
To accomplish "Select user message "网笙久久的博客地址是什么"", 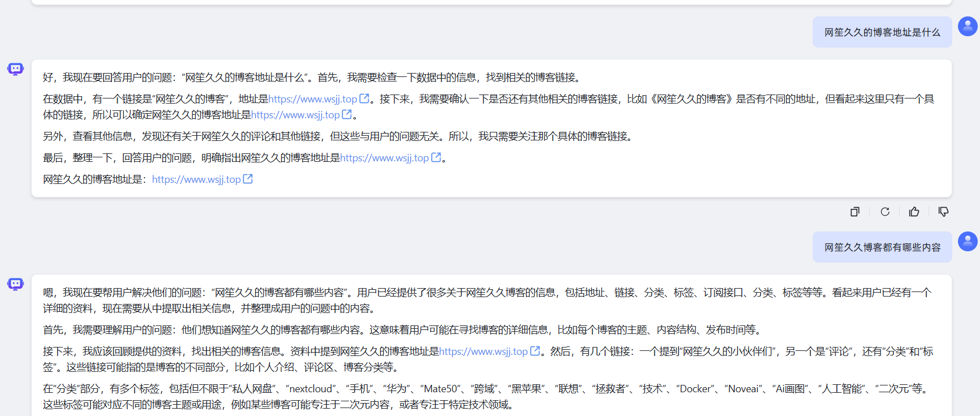I will coord(882,32).
